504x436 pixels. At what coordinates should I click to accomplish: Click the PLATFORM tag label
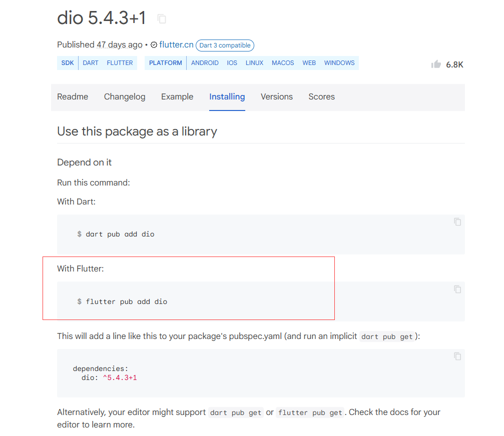point(166,63)
